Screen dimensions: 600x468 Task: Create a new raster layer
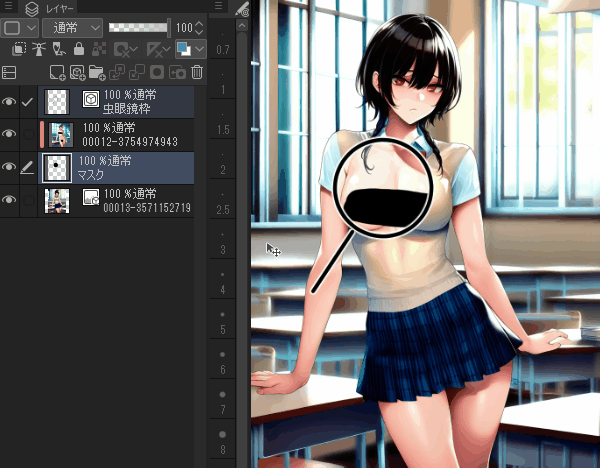point(55,72)
